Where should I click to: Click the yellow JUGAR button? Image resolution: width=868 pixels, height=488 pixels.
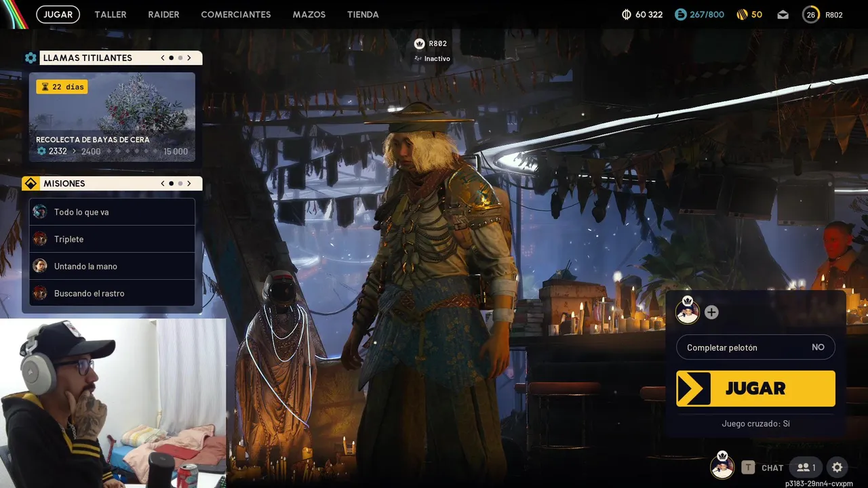(x=755, y=388)
